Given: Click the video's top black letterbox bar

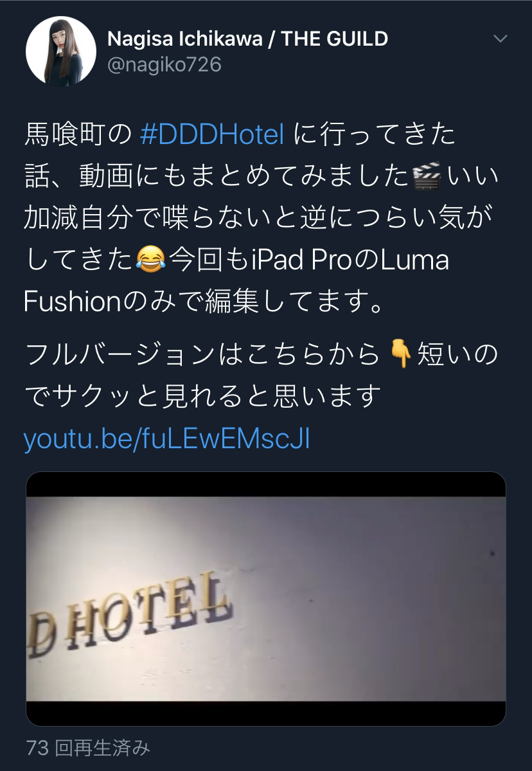Looking at the screenshot, I should 266,484.
